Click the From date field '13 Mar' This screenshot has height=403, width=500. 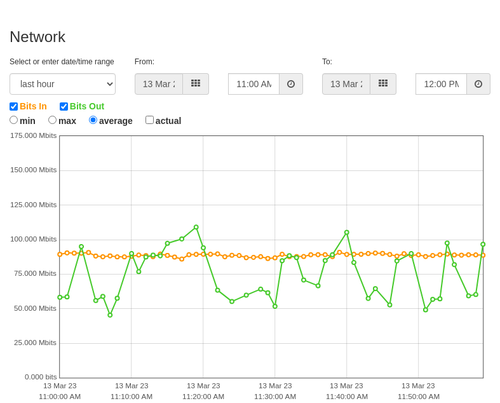coord(159,84)
